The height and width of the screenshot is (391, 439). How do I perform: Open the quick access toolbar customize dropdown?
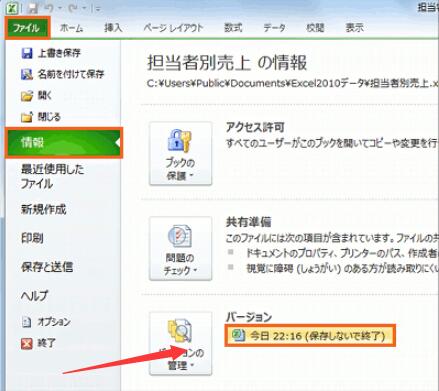pos(97,9)
